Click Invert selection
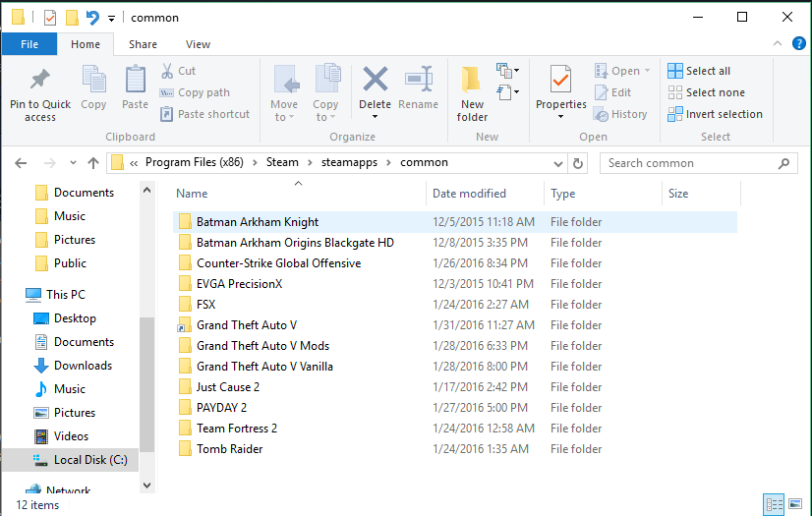This screenshot has height=516, width=812. click(x=715, y=114)
